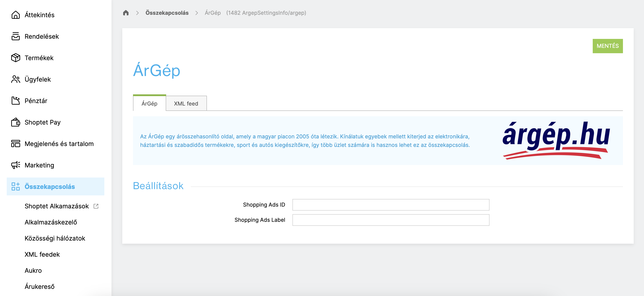Screen dimensions: 644x296
Task: Click the Rendelések inbox icon
Action: tap(15, 36)
